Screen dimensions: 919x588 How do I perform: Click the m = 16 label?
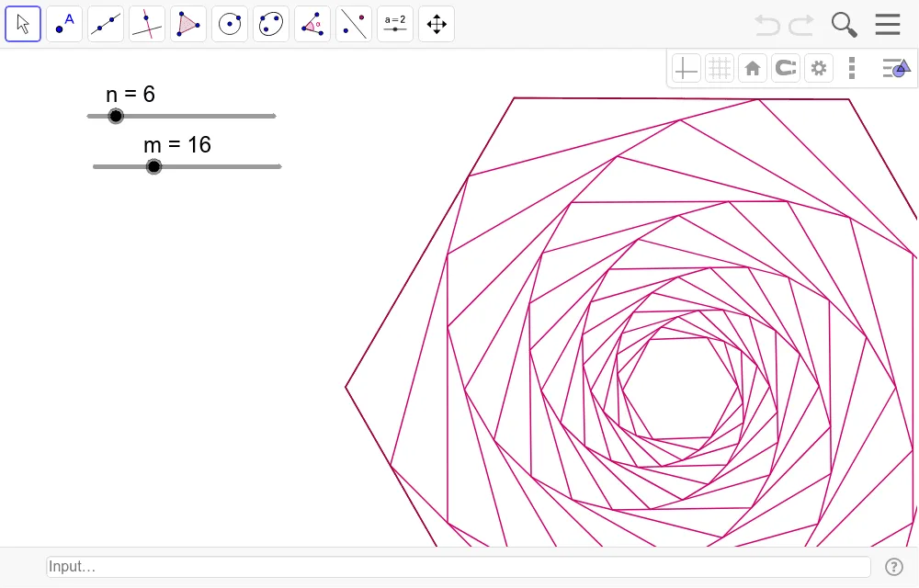pyautogui.click(x=177, y=144)
